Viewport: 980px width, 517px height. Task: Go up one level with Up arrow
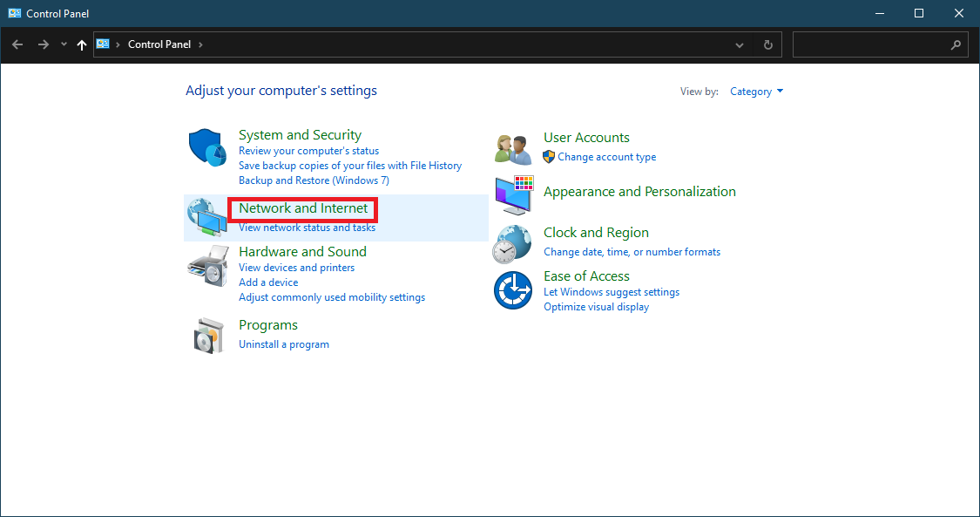coord(82,44)
